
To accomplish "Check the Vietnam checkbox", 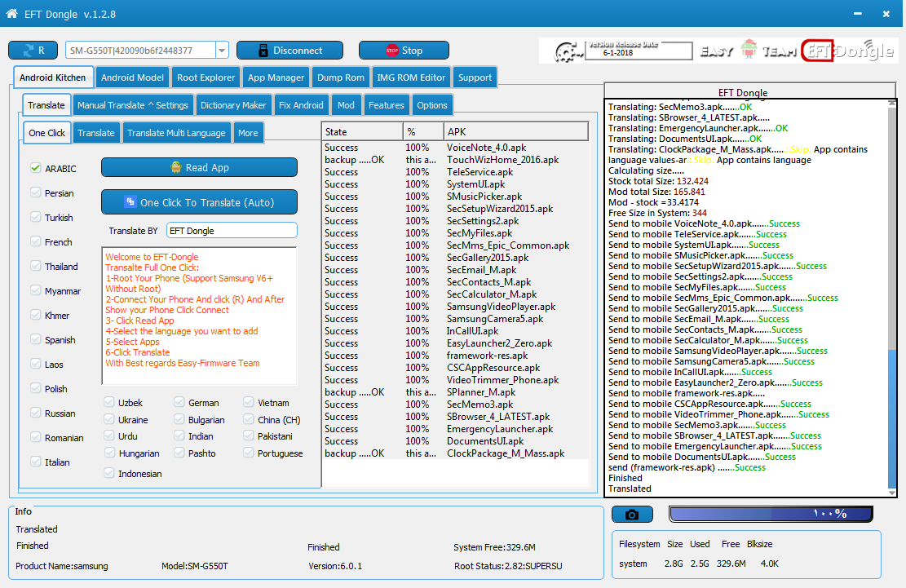I will (249, 402).
